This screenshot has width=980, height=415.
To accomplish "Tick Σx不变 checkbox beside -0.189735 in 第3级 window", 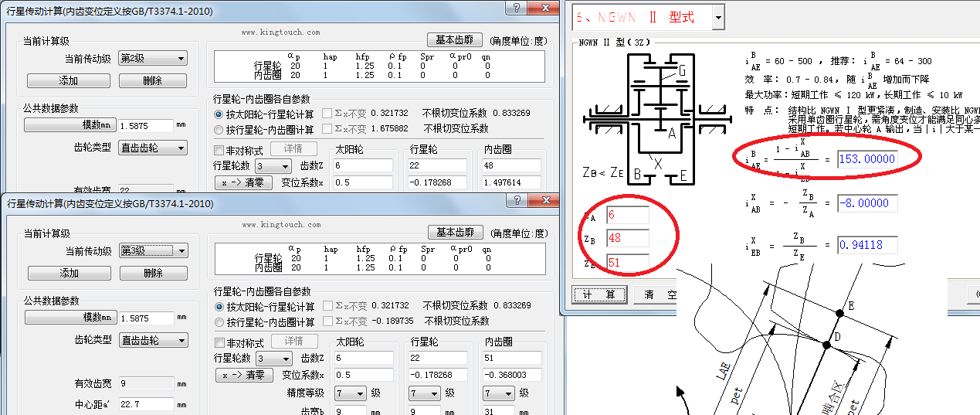I will pyautogui.click(x=327, y=321).
